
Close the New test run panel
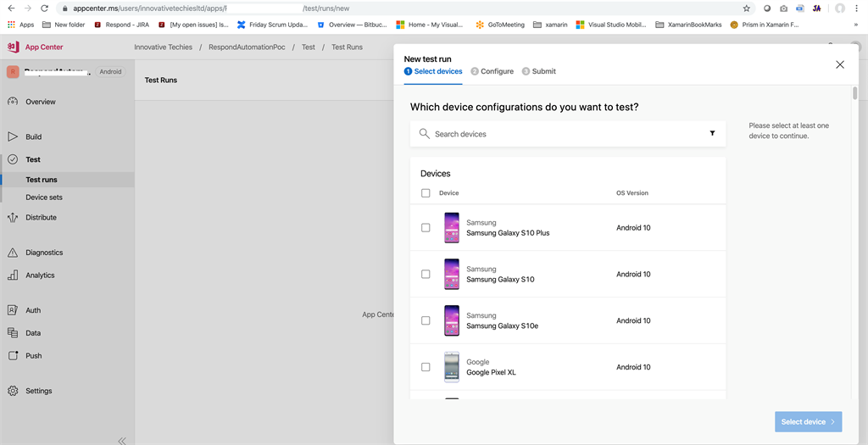pyautogui.click(x=840, y=64)
